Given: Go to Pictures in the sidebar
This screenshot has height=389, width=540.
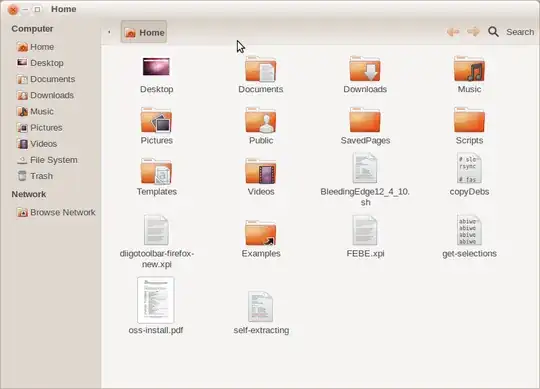Looking at the screenshot, I should 40,128.
